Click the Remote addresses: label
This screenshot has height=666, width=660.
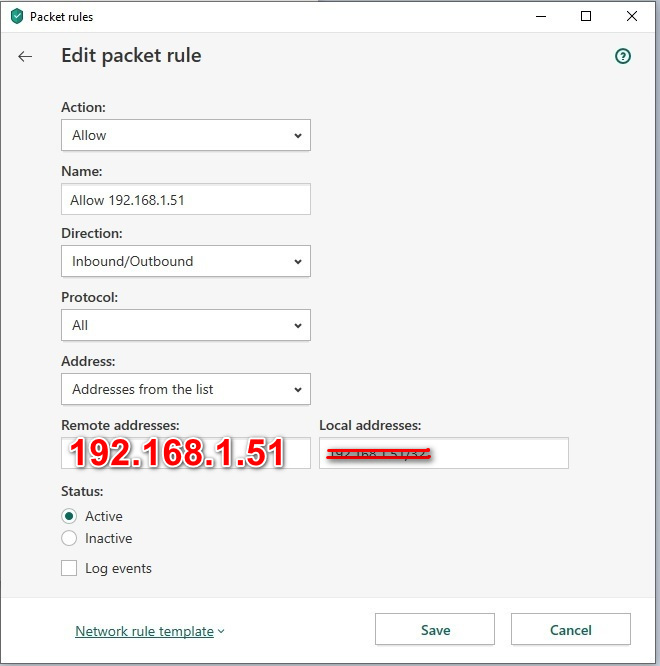pyautogui.click(x=120, y=425)
